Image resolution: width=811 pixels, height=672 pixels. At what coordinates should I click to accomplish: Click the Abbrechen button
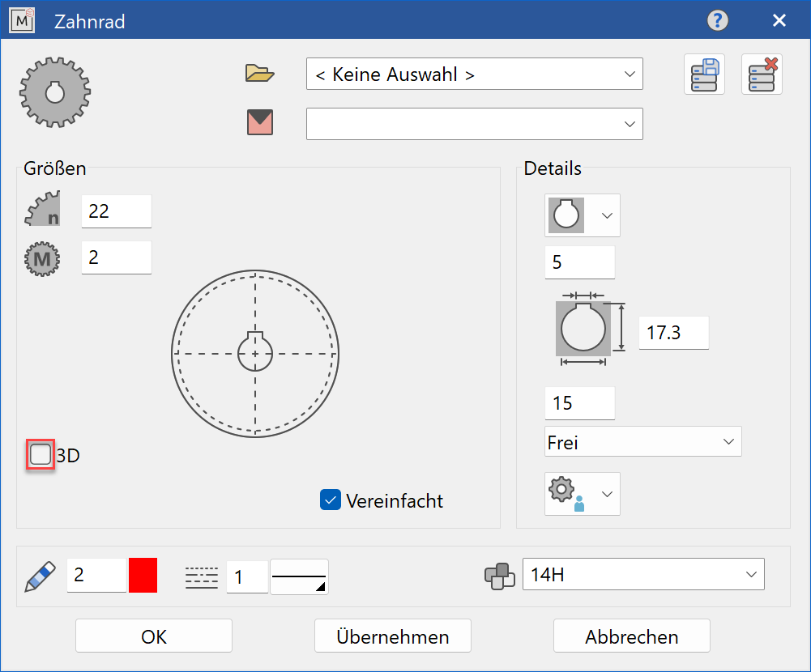(x=631, y=636)
